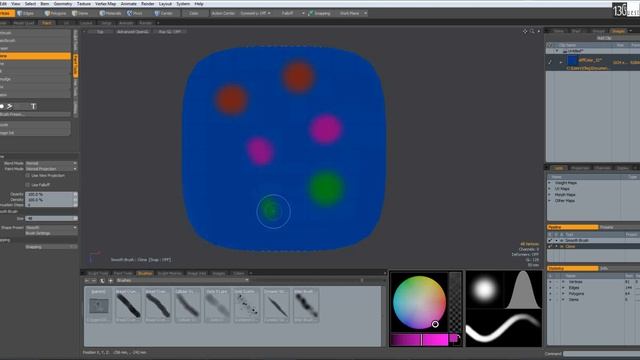Click the Advanced OpenGL viewport button
The width and height of the screenshot is (640, 360).
point(133,31)
